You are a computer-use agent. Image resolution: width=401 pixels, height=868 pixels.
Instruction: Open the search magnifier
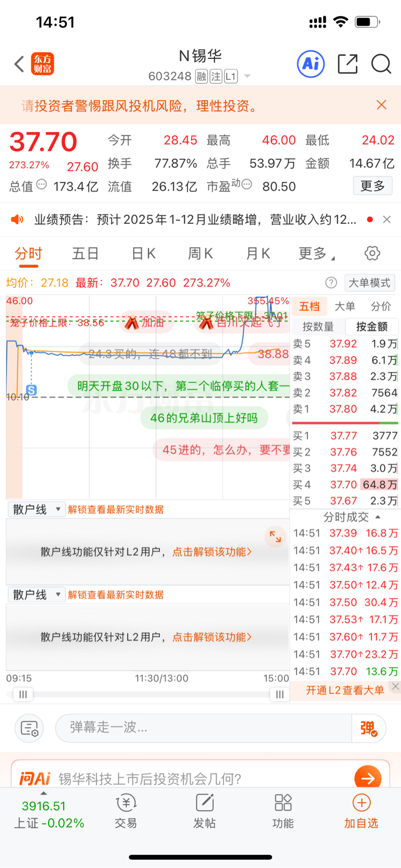[381, 64]
